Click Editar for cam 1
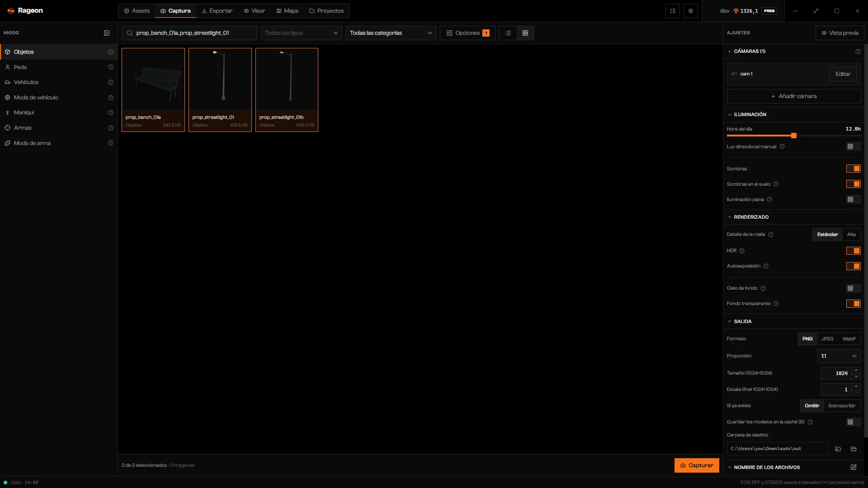The height and width of the screenshot is (488, 868). click(843, 74)
